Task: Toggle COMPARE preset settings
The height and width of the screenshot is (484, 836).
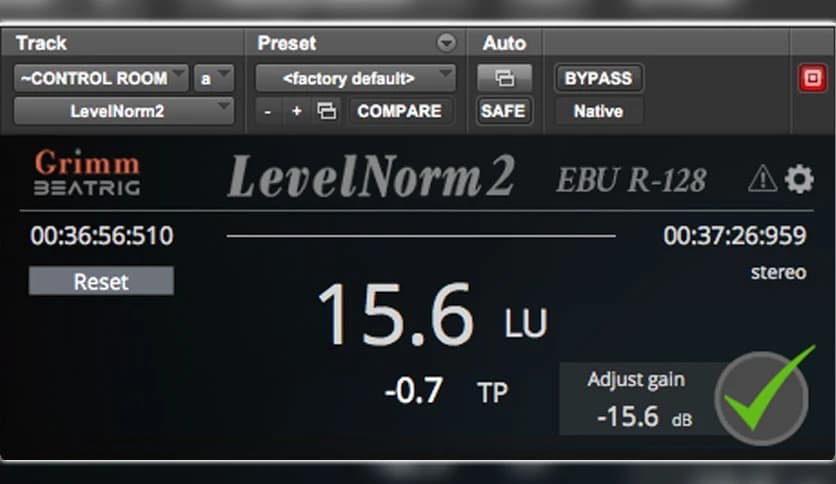Action: [399, 111]
